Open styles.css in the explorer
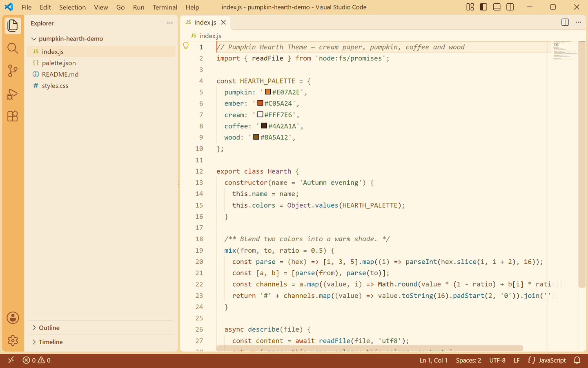The width and height of the screenshot is (588, 368). (101, 86)
